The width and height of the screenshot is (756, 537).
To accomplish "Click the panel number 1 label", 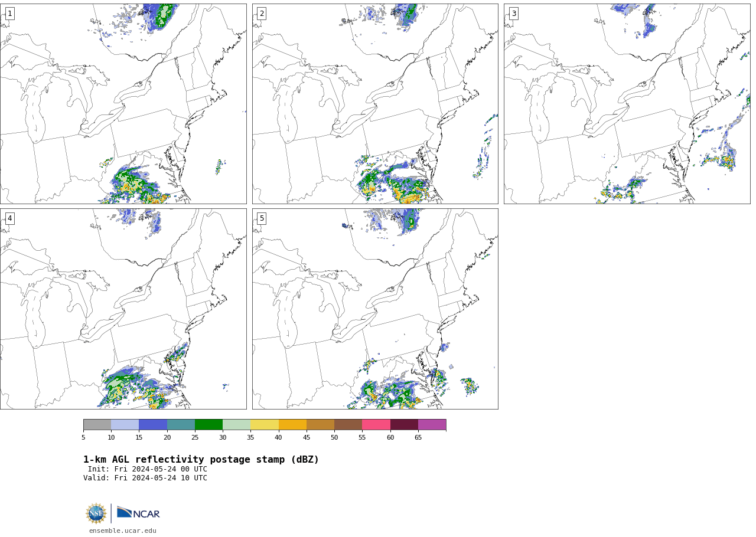I will 9,14.
